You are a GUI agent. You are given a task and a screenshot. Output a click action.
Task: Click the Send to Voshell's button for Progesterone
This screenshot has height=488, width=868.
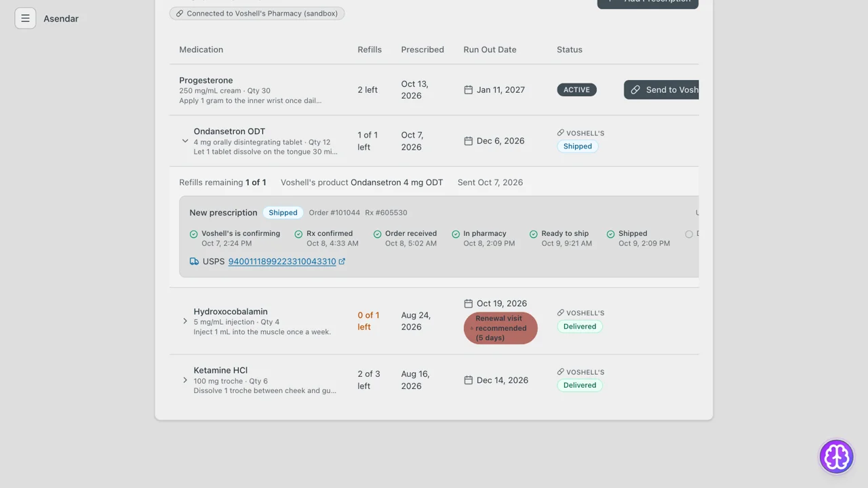click(x=661, y=89)
